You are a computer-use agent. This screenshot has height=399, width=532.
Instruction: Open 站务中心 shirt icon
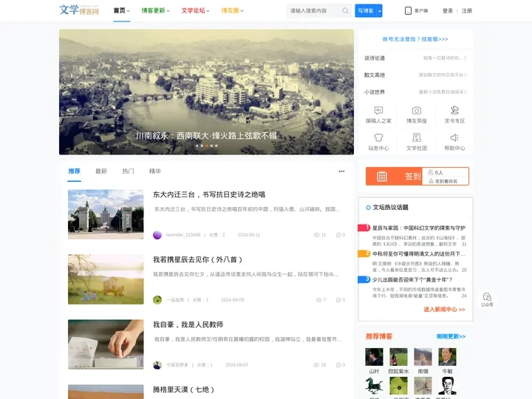pyautogui.click(x=378, y=137)
